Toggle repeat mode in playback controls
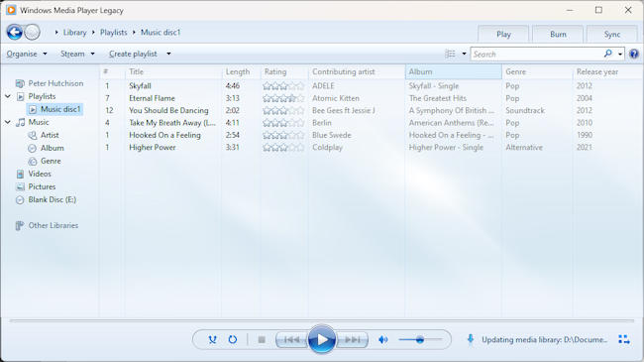644x362 pixels. pos(233,340)
